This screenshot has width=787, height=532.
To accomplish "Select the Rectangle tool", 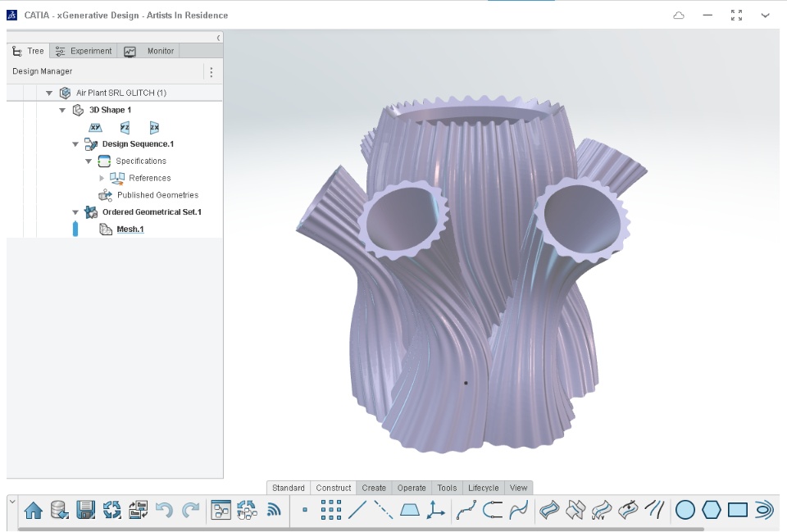I will coord(737,510).
